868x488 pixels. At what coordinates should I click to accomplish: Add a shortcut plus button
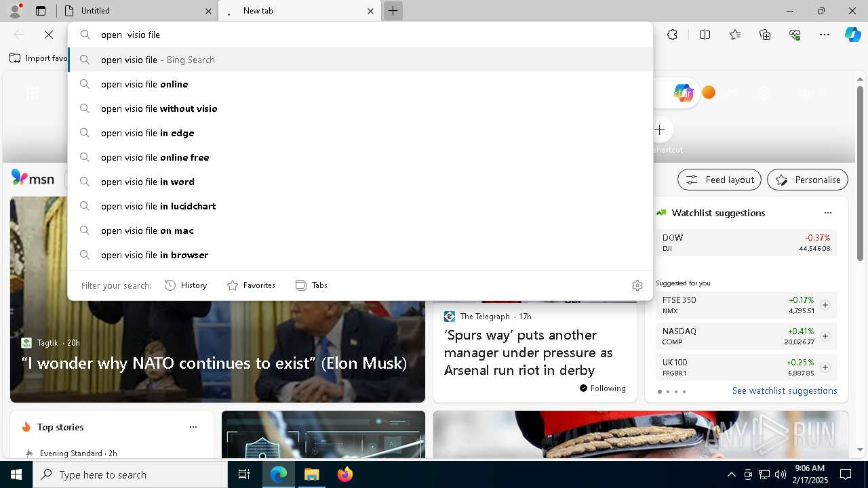click(x=660, y=130)
